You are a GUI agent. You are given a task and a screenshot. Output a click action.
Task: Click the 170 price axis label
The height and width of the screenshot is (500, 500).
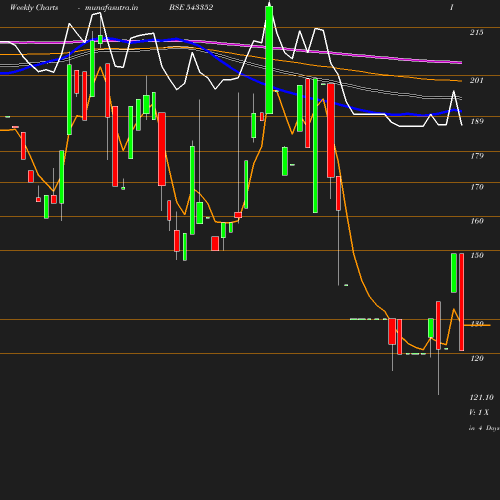[x=477, y=187]
